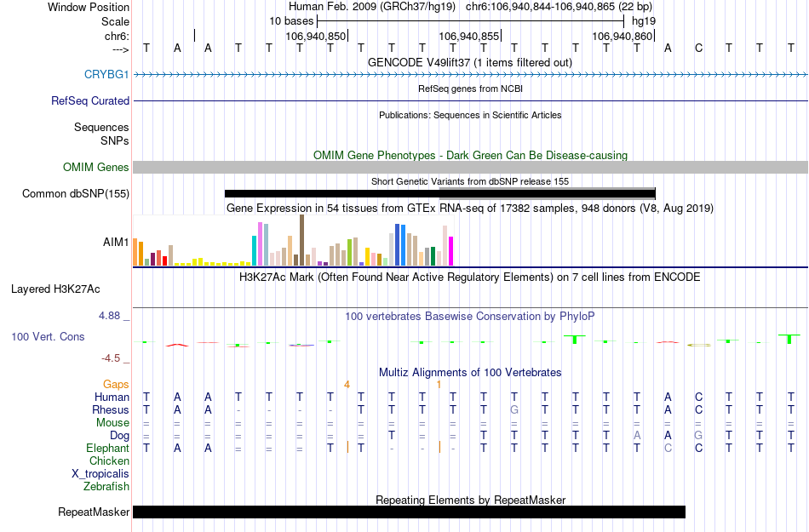Click Short Genetic Variants from dbSNP title
809x532 pixels.
(469, 181)
